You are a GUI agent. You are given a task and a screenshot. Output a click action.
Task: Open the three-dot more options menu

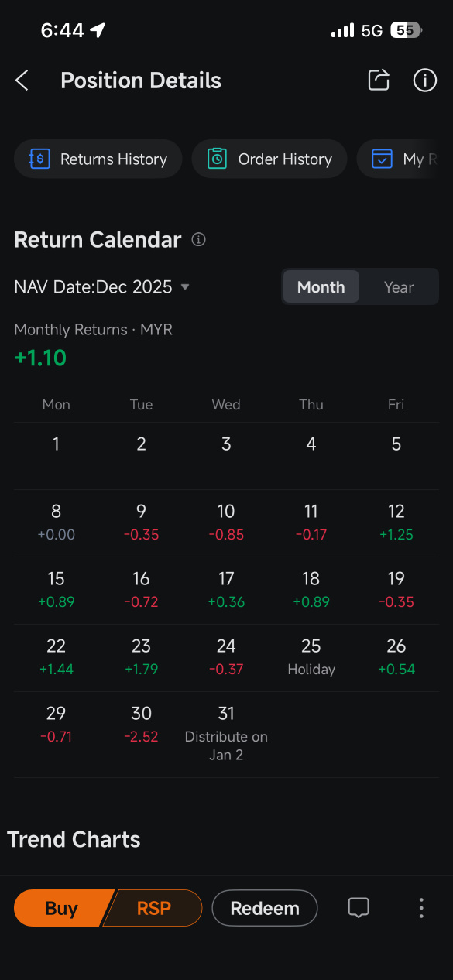point(421,908)
